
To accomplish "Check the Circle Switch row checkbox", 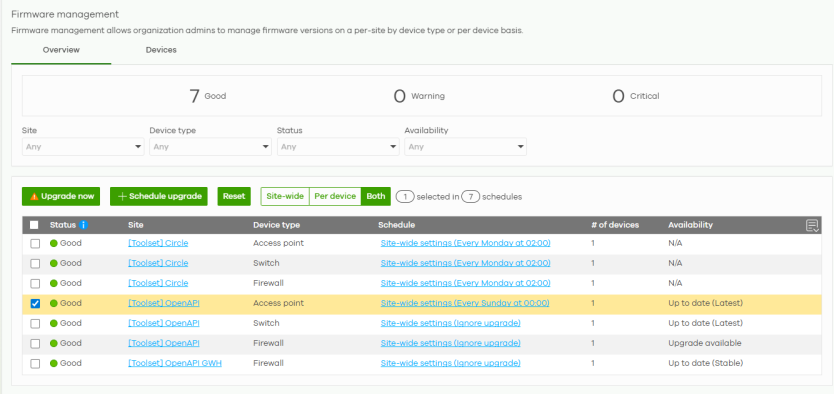I will [35, 263].
